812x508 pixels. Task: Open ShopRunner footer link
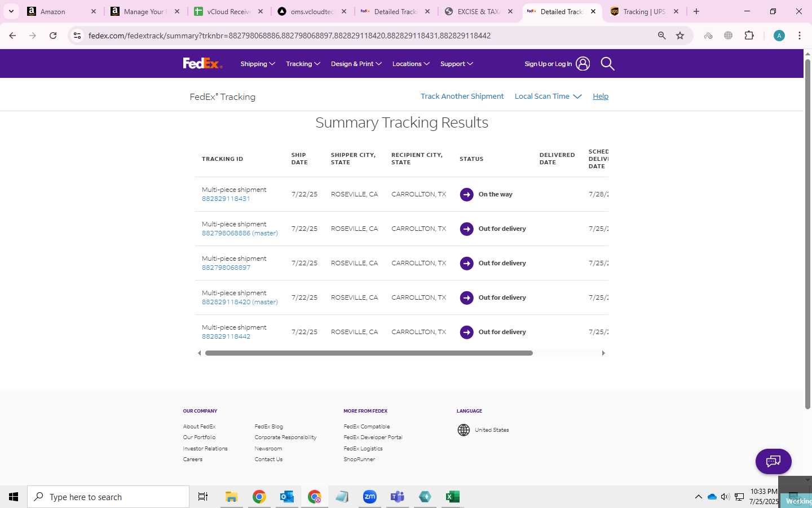pos(359,459)
